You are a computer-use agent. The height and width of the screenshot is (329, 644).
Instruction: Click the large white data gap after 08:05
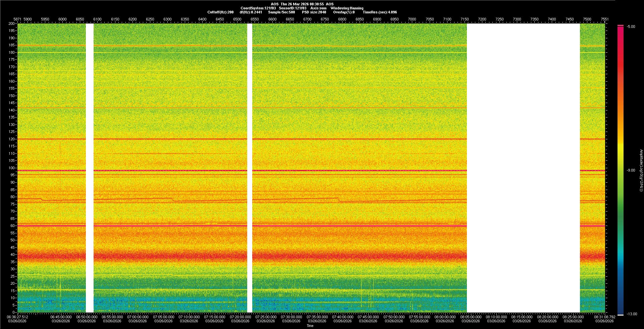click(523, 168)
